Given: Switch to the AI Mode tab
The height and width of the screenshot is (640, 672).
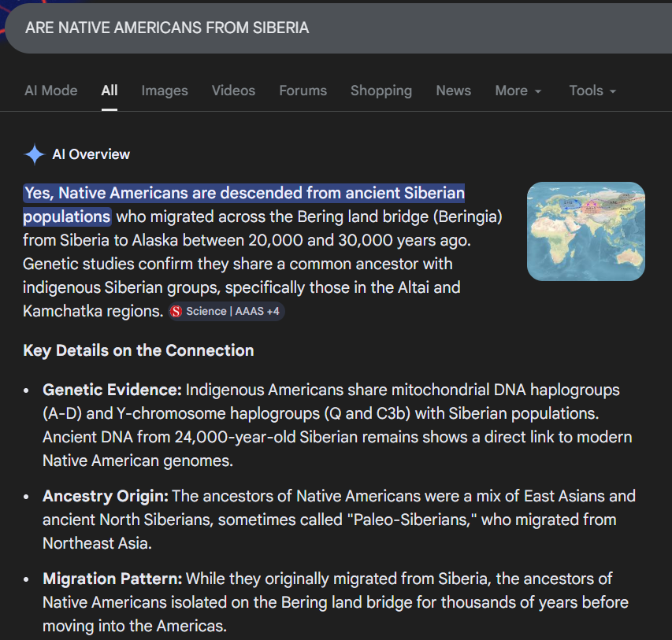Looking at the screenshot, I should pyautogui.click(x=51, y=91).
